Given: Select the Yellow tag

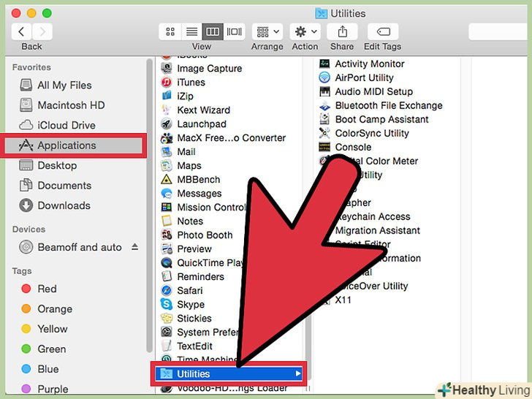Looking at the screenshot, I should tap(45, 329).
